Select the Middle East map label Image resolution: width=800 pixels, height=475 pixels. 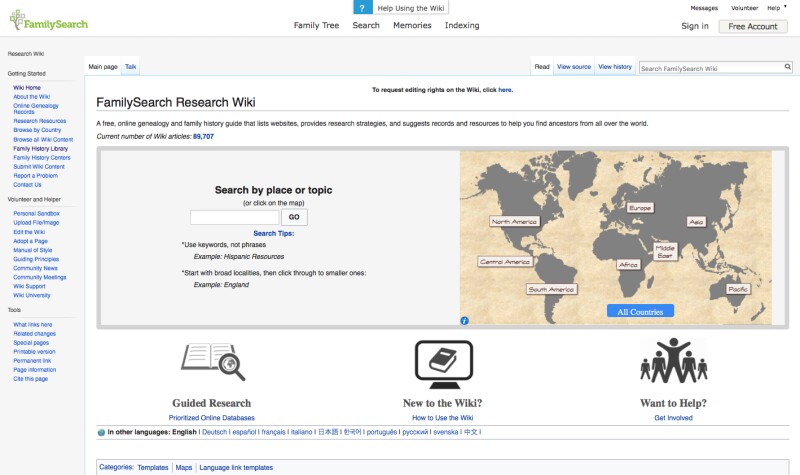pyautogui.click(x=665, y=252)
